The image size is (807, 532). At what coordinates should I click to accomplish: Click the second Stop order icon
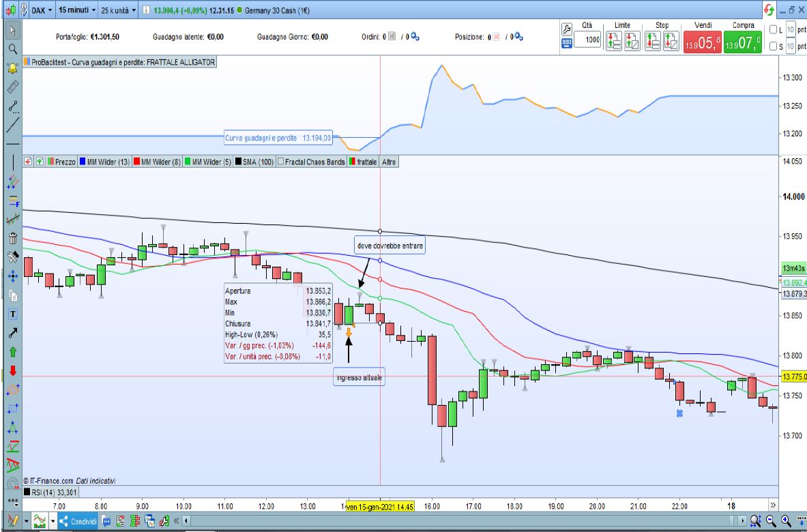coord(671,41)
